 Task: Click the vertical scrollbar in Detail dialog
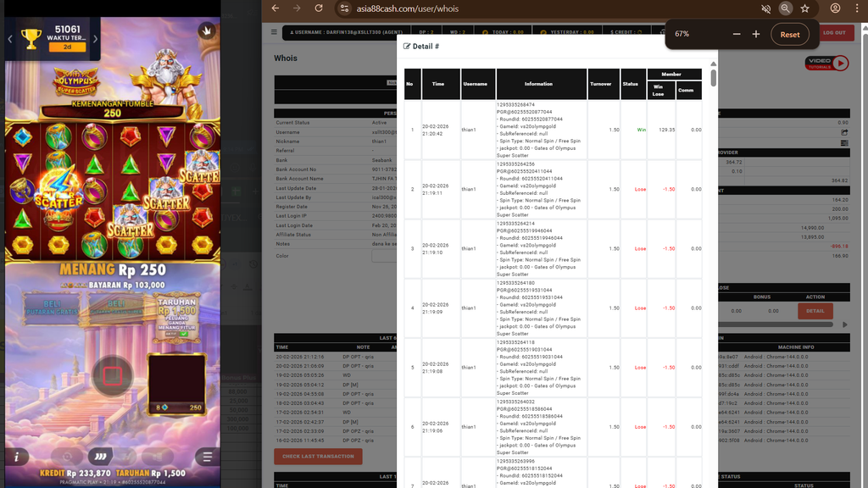point(714,77)
